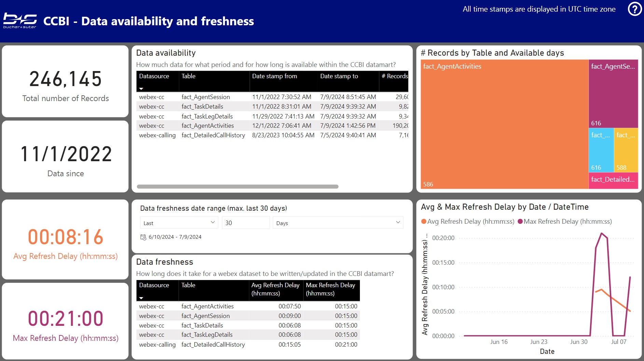Image resolution: width=644 pixels, height=361 pixels.
Task: Select the blue treemap tile showing 616
Action: click(601, 150)
